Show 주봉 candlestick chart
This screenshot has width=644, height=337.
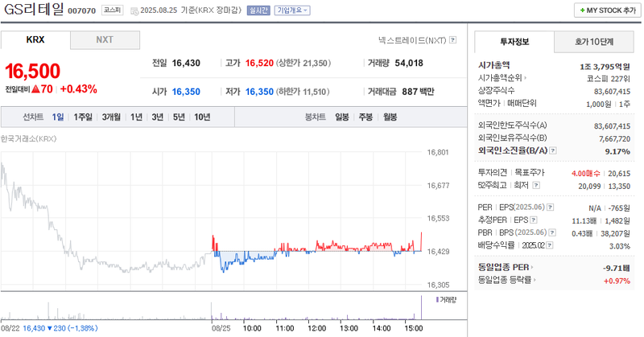click(365, 117)
